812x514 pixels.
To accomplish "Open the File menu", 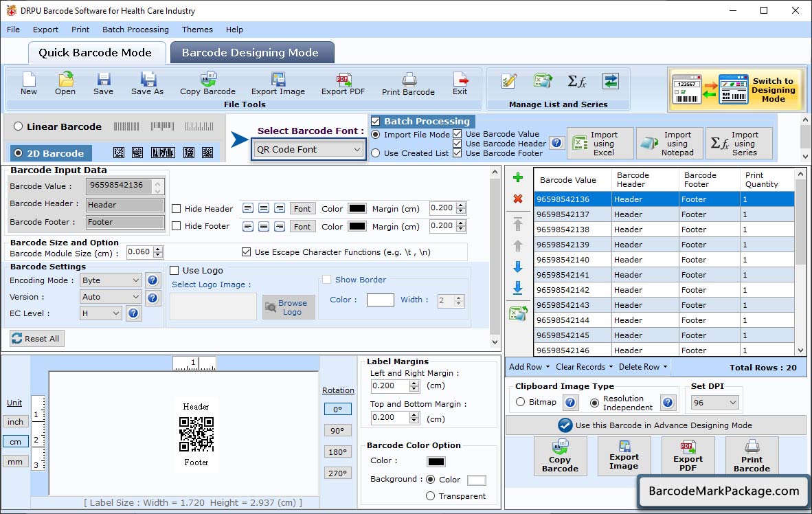I will click(x=14, y=30).
